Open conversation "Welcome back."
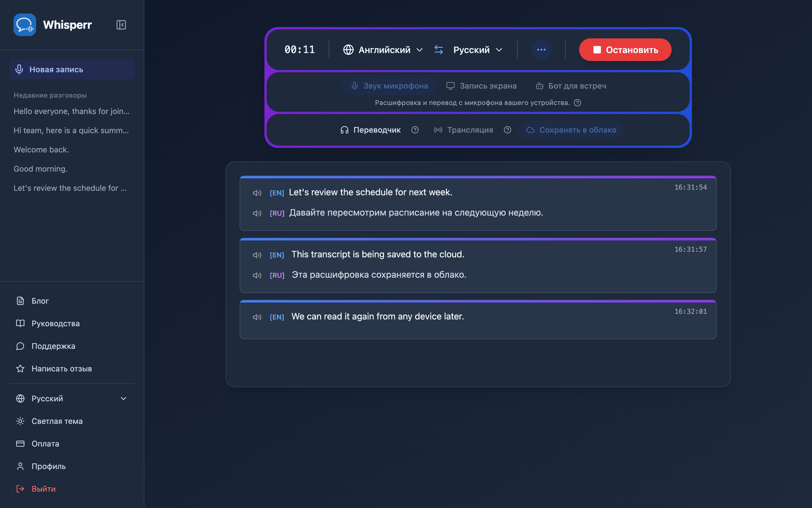 coord(72,150)
